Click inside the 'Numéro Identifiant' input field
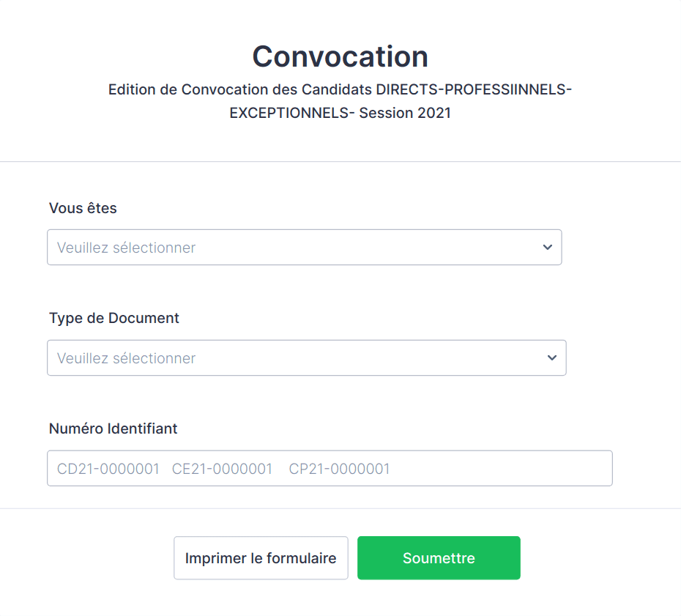 tap(330, 467)
